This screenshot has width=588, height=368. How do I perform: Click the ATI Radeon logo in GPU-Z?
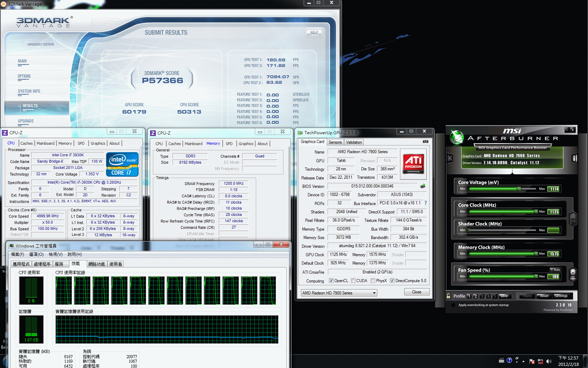[413, 164]
